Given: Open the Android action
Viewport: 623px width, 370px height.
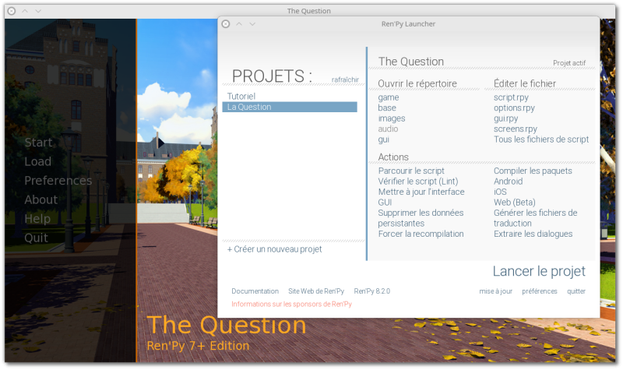Looking at the screenshot, I should tap(508, 181).
